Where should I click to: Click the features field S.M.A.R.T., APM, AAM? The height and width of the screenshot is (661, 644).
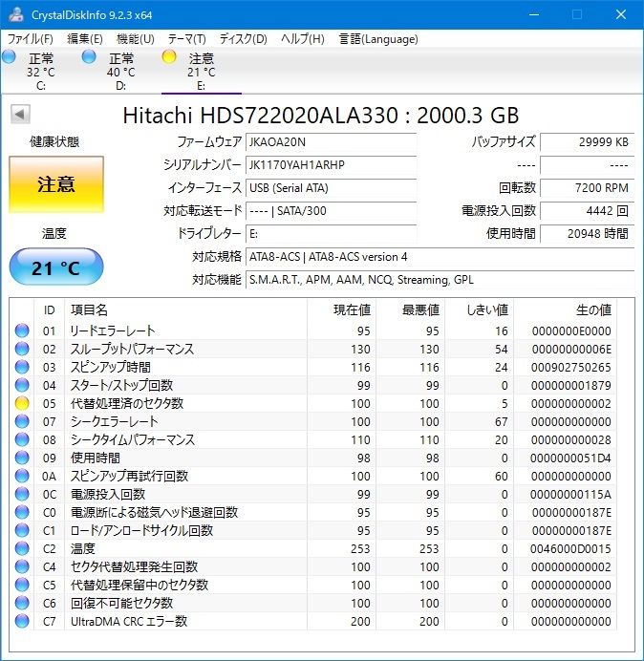(x=440, y=280)
